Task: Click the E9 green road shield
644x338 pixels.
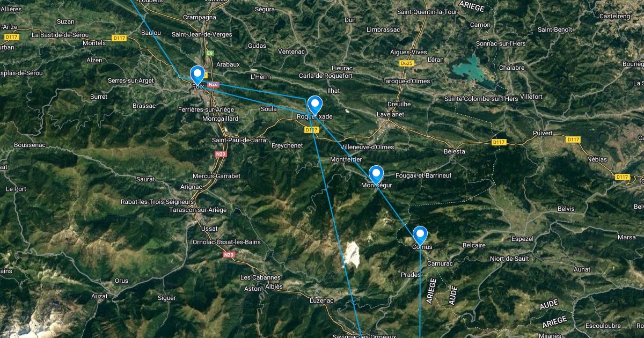Action: (210, 53)
